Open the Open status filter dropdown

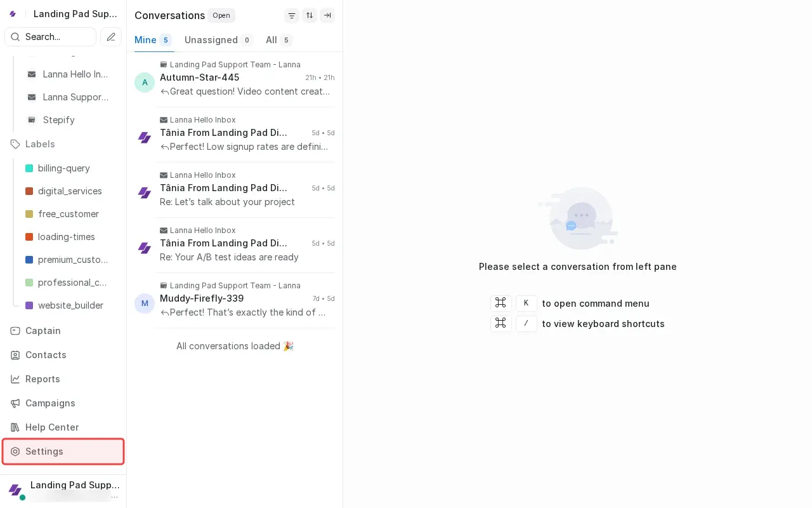221,15
